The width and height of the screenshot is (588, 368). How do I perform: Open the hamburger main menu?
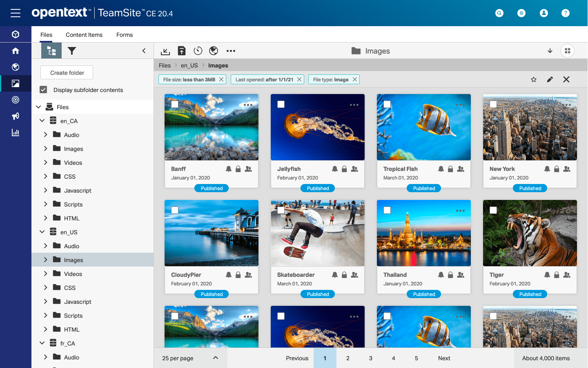tap(16, 13)
